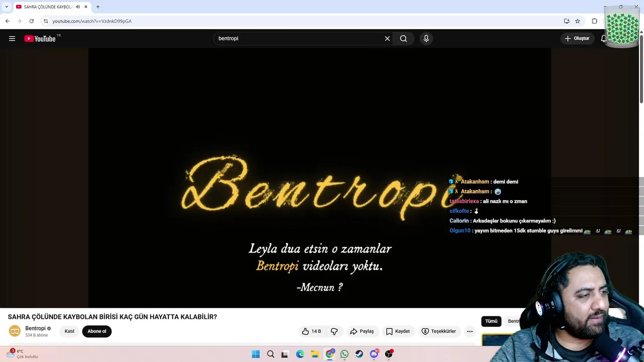Click the 534 B abone subscriber count

(37, 335)
